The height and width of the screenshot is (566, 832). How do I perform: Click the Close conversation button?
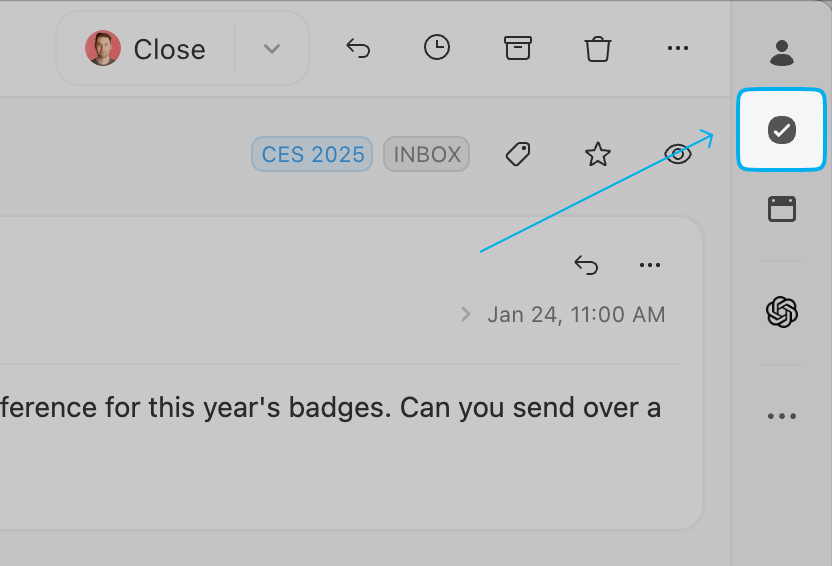point(147,49)
